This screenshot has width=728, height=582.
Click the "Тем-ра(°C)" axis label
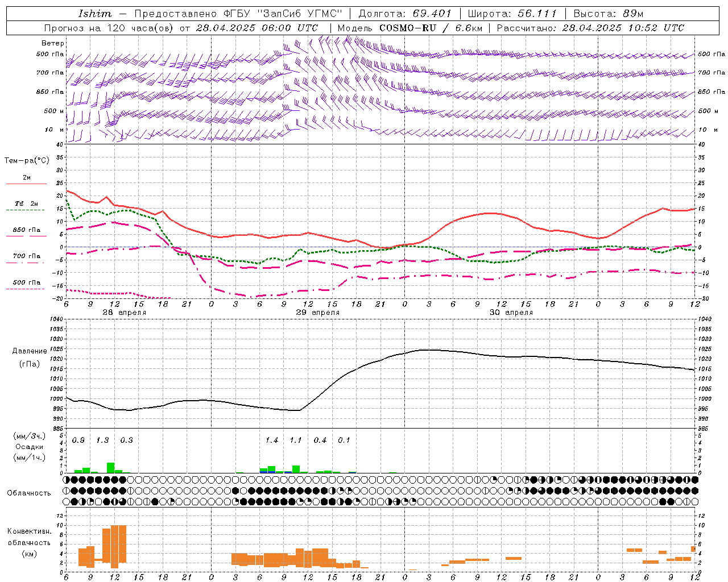(27, 161)
